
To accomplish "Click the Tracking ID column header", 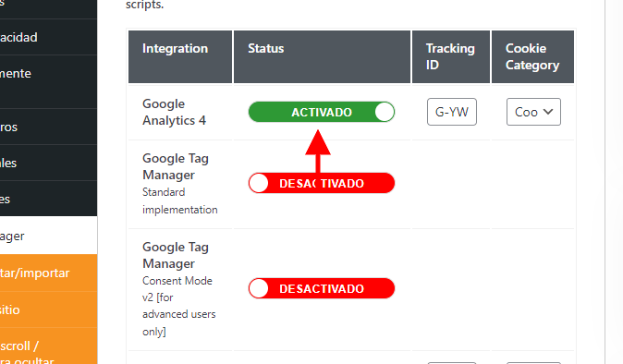I will 451,56.
